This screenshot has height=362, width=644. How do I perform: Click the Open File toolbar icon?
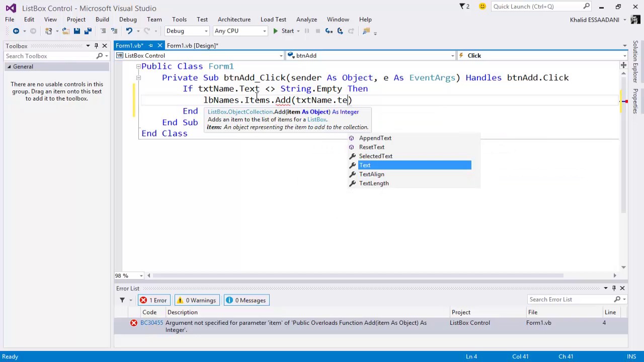pyautogui.click(x=65, y=31)
